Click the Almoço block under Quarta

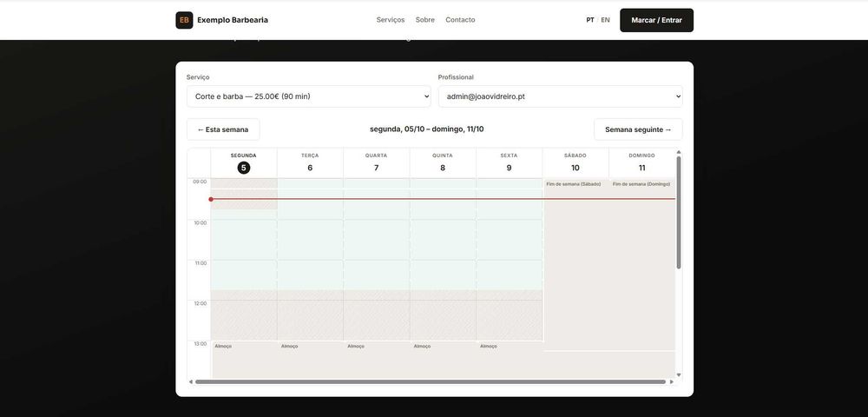coord(377,360)
